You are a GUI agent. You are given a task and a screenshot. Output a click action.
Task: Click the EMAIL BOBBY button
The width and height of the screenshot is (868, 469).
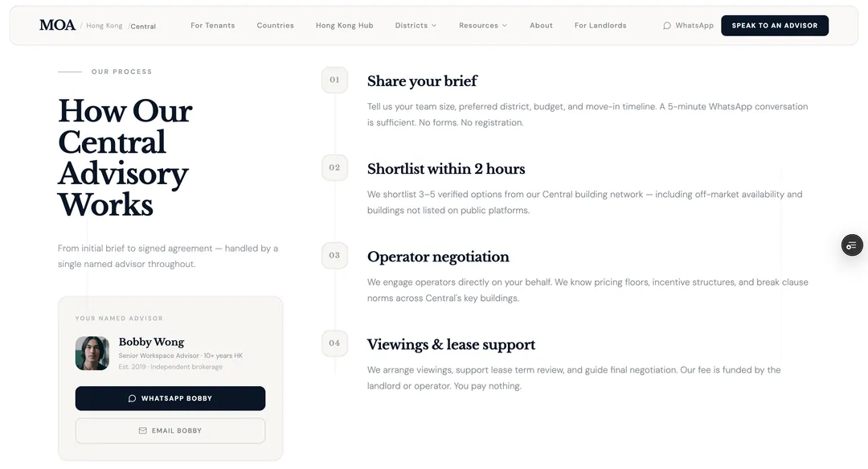pos(170,430)
